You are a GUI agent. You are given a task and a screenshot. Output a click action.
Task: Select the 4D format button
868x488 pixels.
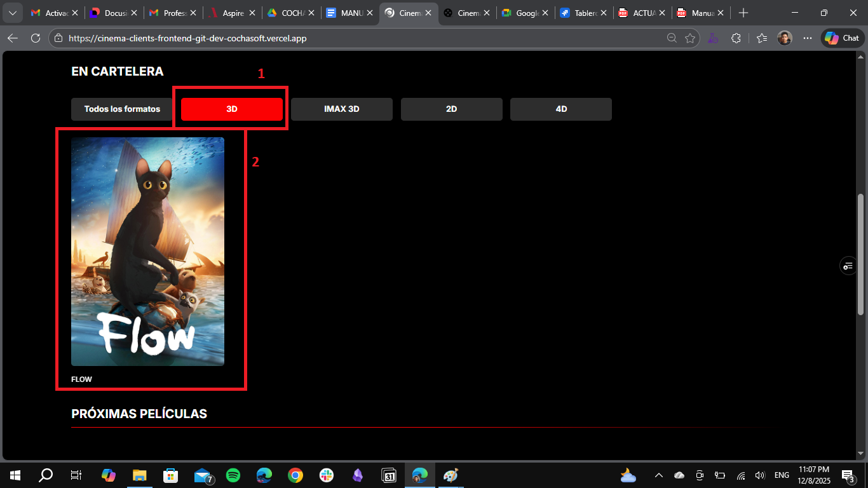(x=560, y=109)
